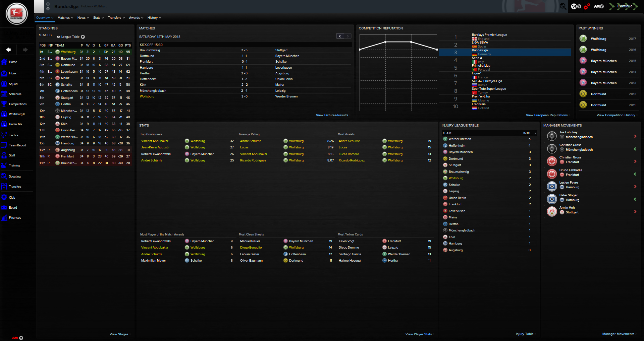Open the Staff sidebar icon
This screenshot has height=341, width=644.
click(x=4, y=155)
